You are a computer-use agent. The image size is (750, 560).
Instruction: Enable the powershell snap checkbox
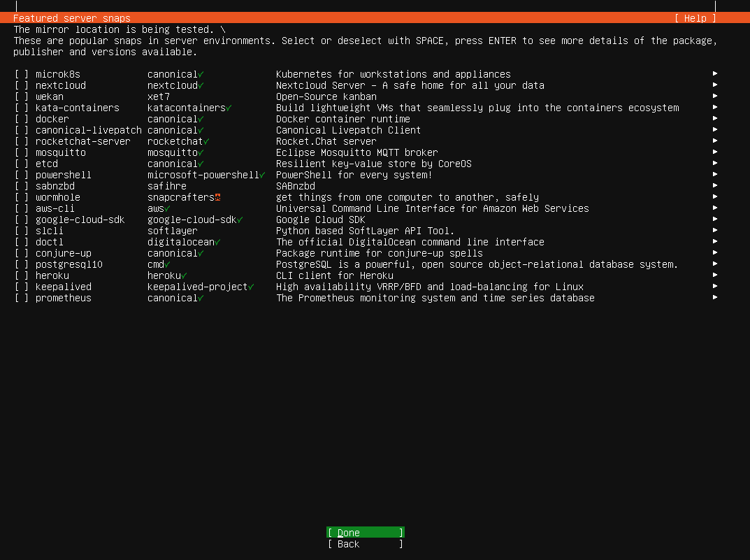point(20,175)
